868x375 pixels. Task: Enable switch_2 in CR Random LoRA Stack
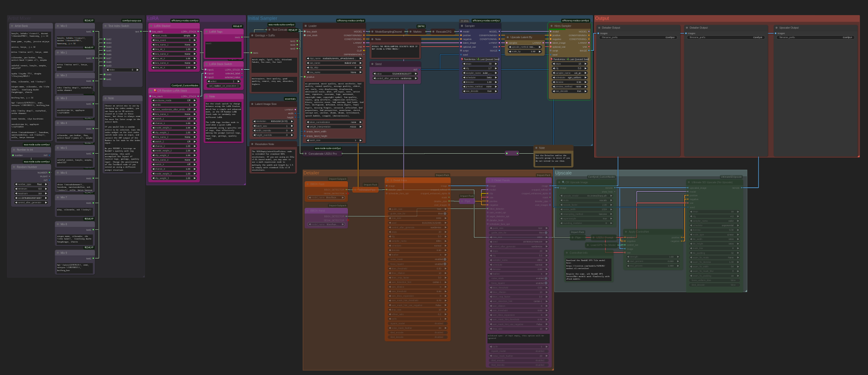tap(173, 142)
